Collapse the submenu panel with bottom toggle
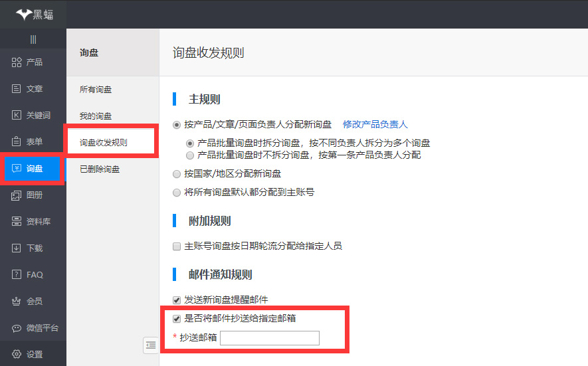588x366 pixels. [151, 345]
